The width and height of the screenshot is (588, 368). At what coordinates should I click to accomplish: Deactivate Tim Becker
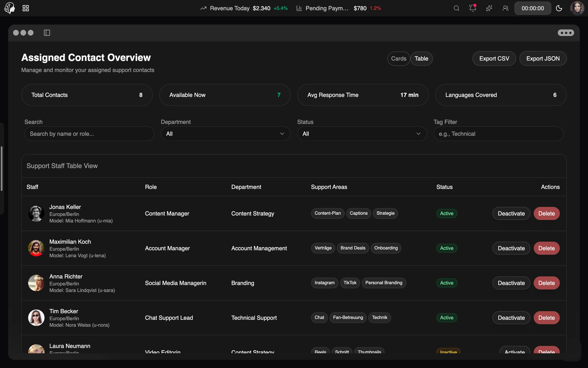(x=511, y=318)
